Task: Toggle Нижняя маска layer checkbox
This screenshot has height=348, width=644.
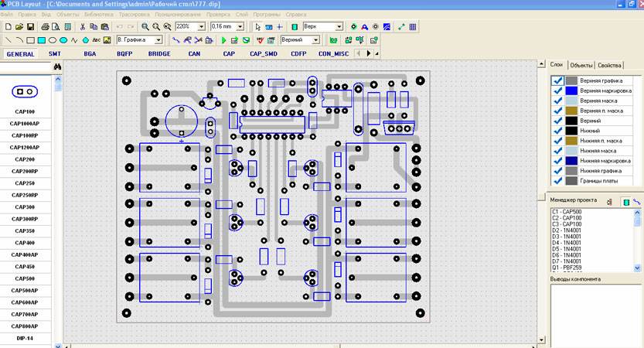Action: point(557,151)
